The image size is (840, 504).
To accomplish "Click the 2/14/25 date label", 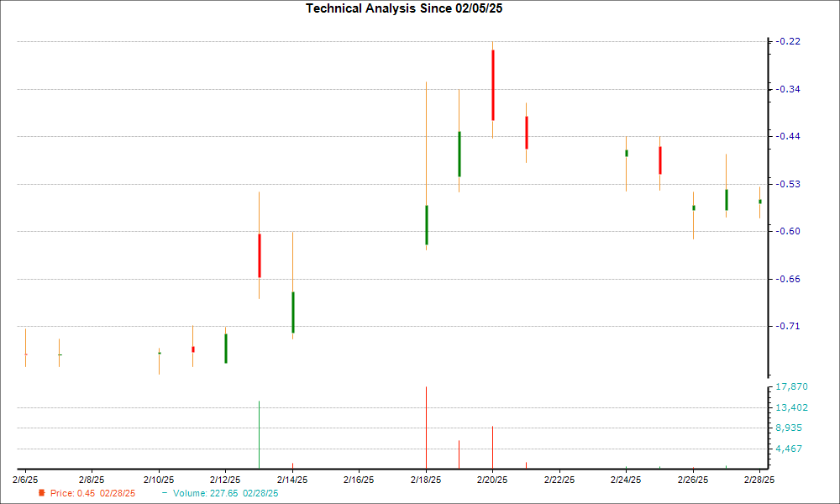I will [x=292, y=480].
